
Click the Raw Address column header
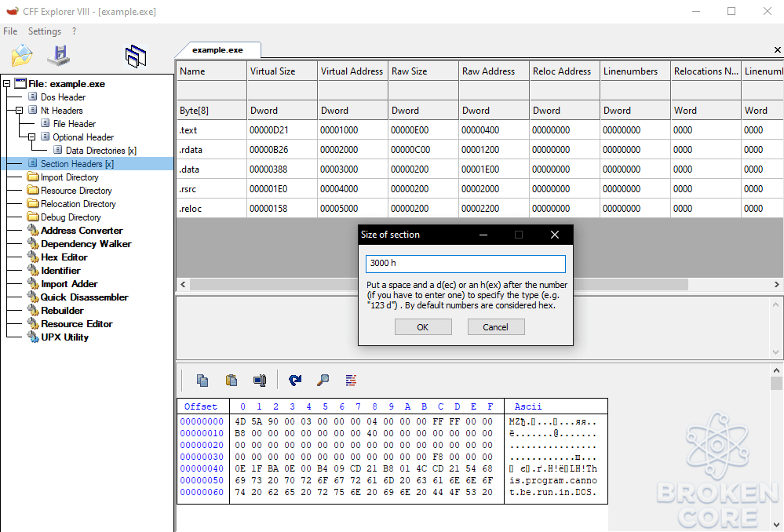pos(494,71)
